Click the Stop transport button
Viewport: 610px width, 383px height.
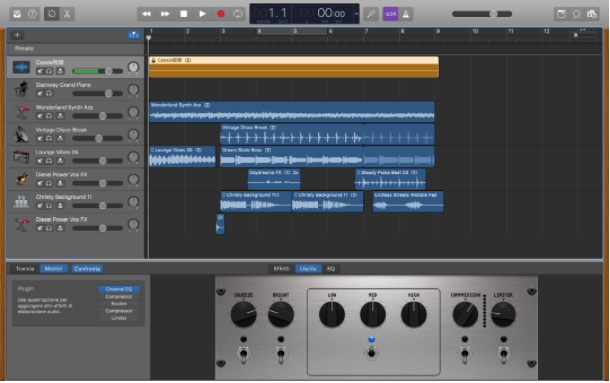point(184,14)
